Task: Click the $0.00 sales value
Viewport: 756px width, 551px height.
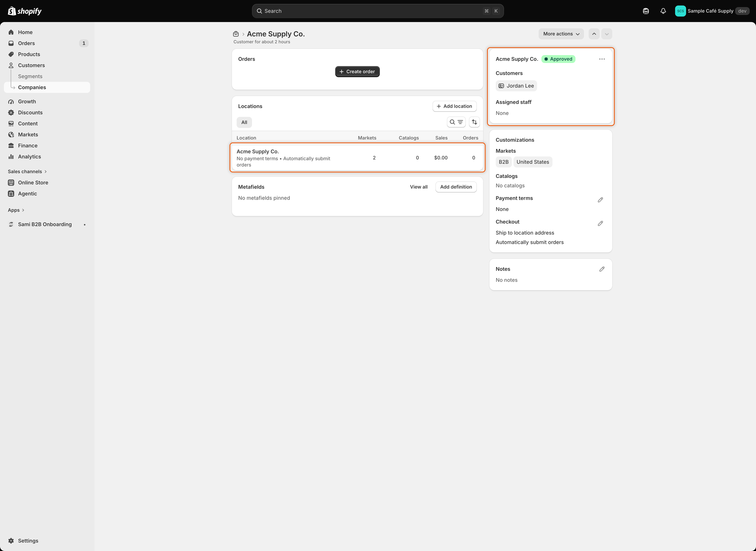Action: tap(441, 158)
